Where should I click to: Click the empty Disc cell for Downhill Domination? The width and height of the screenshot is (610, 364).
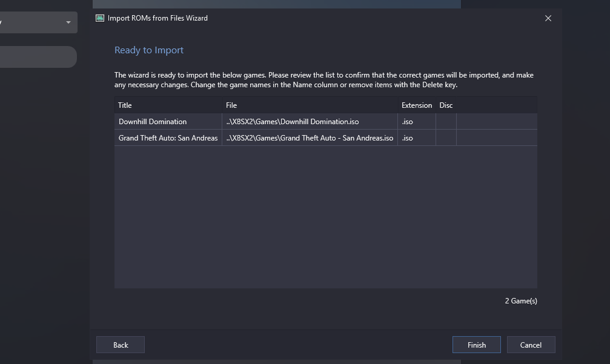click(446, 121)
